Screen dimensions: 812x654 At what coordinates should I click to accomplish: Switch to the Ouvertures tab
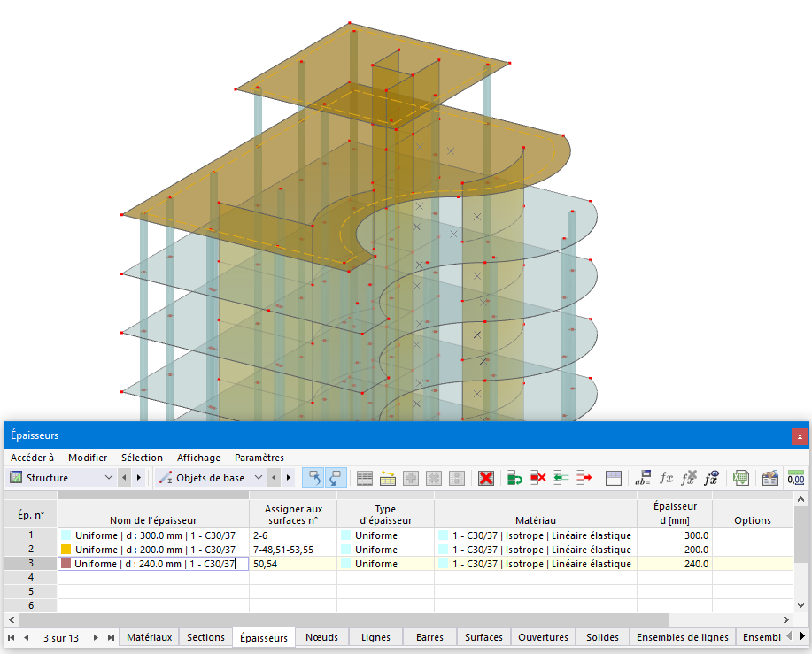[x=543, y=637]
